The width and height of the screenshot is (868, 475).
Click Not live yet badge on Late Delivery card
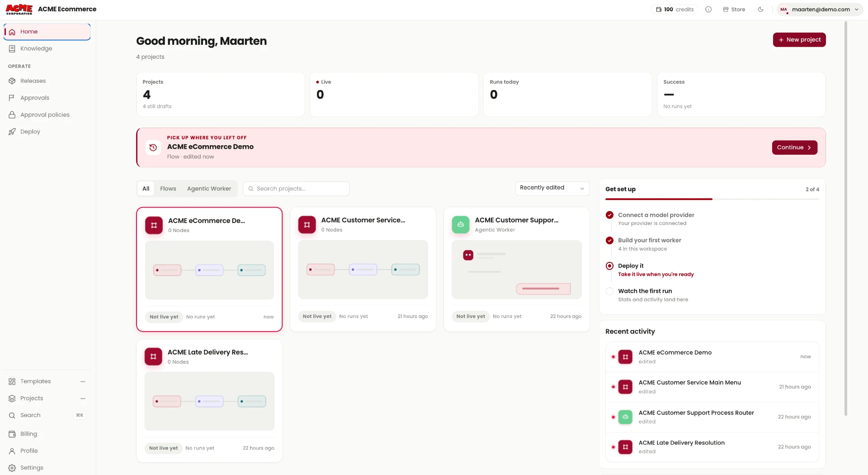(x=163, y=448)
